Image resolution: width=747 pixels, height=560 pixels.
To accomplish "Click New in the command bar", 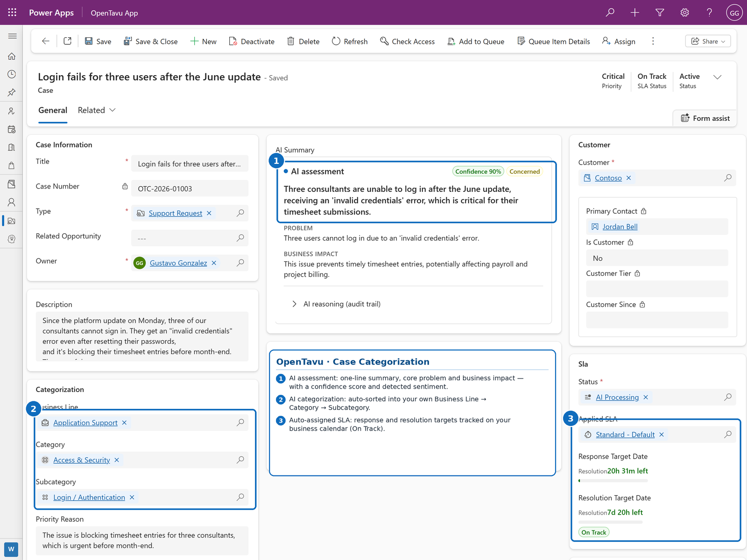I will click(x=203, y=42).
